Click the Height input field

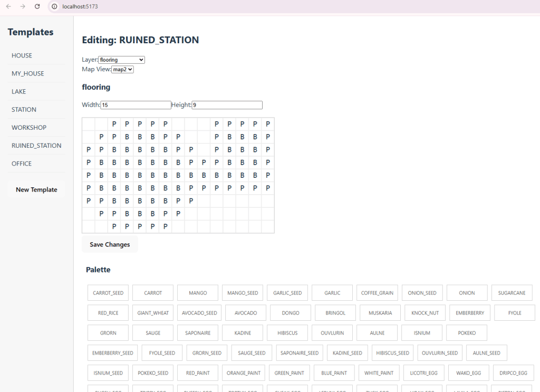[x=227, y=105]
